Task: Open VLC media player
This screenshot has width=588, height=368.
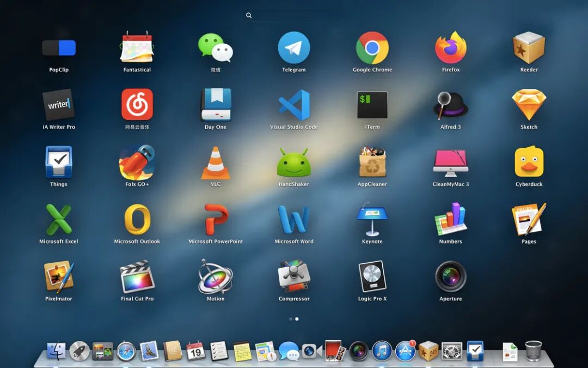Action: click(x=216, y=162)
